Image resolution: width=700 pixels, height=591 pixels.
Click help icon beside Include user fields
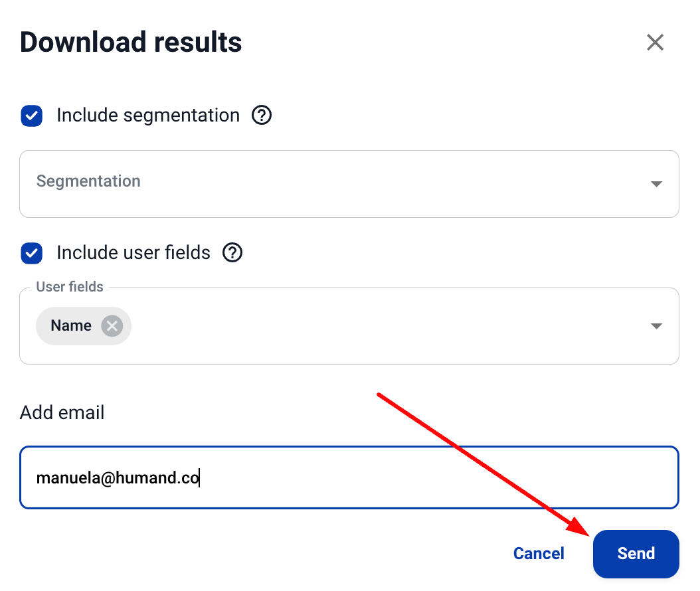pos(232,253)
